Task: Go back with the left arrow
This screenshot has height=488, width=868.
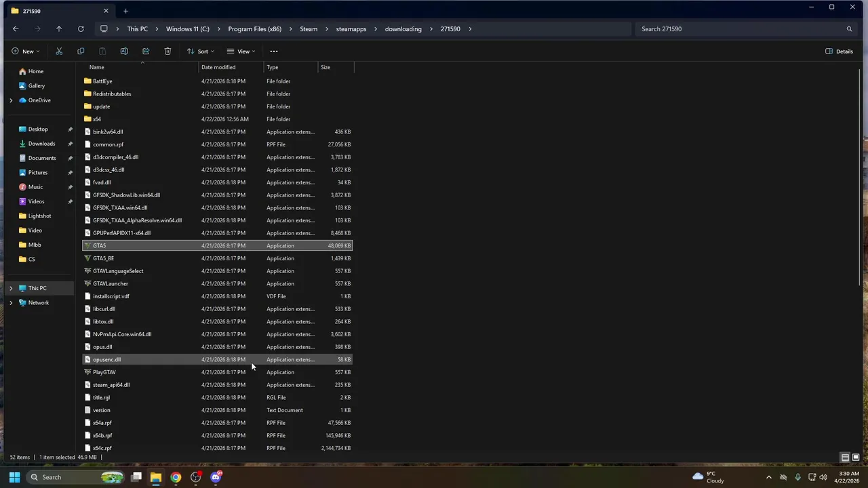Action: point(16,29)
